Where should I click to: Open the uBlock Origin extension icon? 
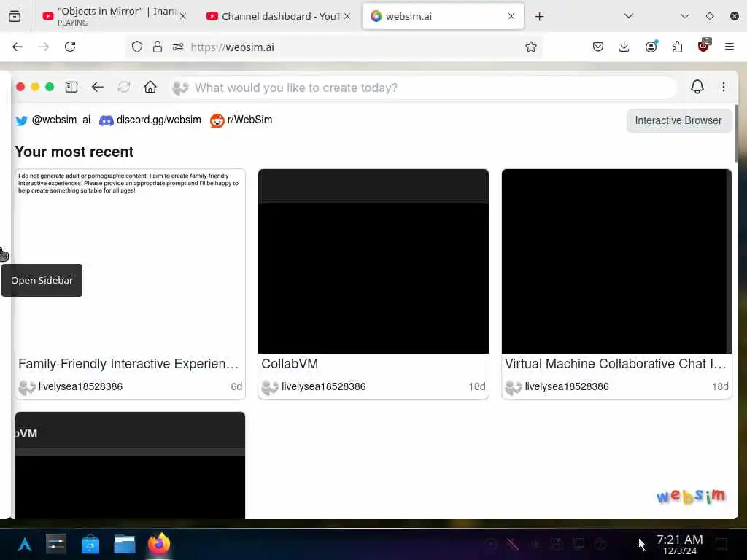[704, 46]
